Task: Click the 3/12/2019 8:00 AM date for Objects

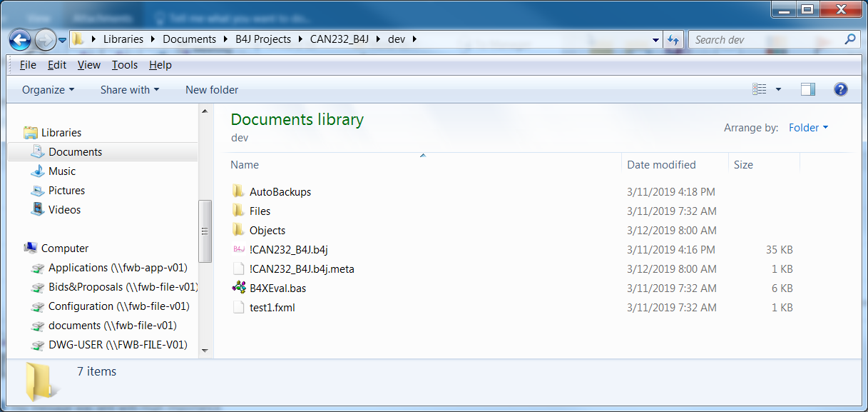Action: tap(672, 231)
